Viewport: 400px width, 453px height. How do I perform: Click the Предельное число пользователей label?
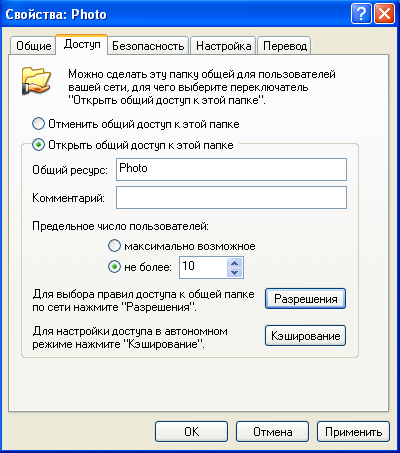[120, 226]
